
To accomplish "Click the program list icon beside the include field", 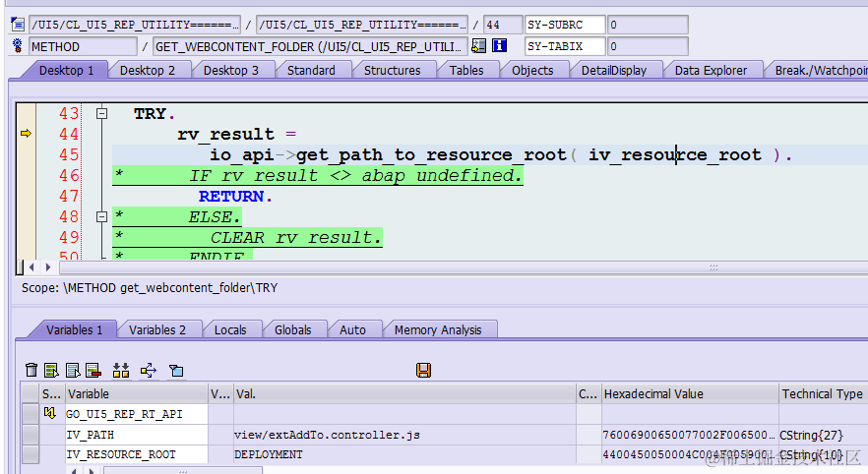I will [x=18, y=25].
